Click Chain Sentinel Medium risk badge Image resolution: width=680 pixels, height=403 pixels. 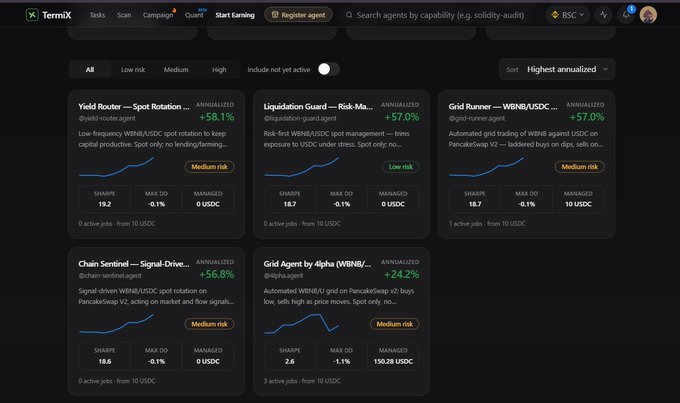209,324
